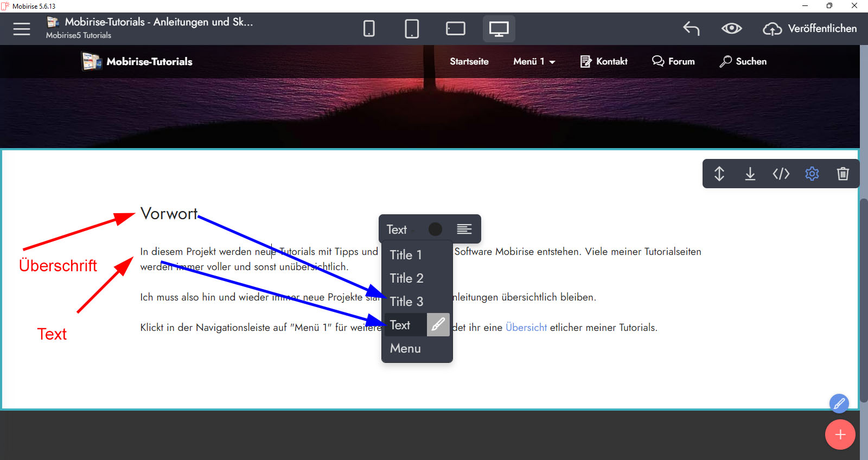The image size is (868, 460).
Task: Open the blue site styles brush button
Action: click(839, 404)
